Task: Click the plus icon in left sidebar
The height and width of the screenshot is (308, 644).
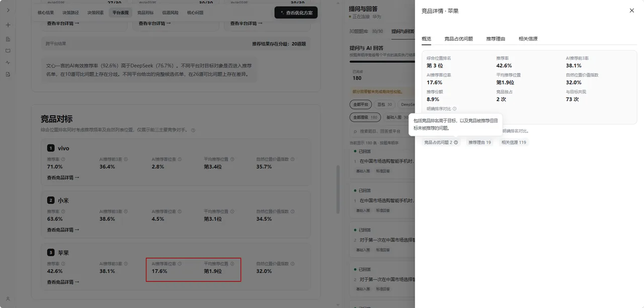Action: click(x=8, y=25)
